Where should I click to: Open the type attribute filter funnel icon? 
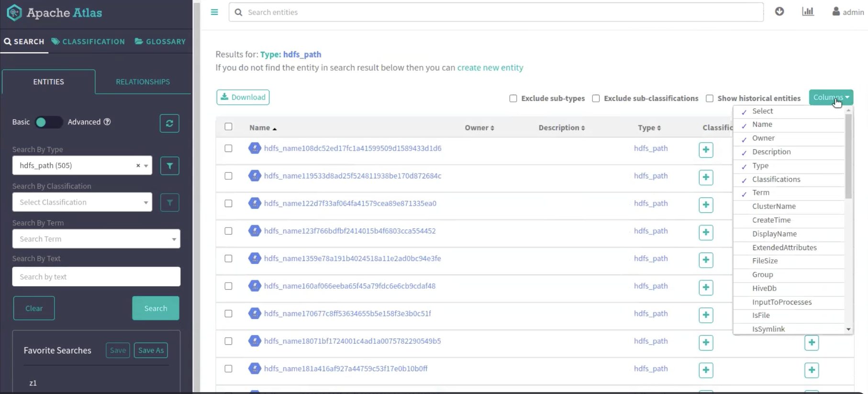coord(169,166)
